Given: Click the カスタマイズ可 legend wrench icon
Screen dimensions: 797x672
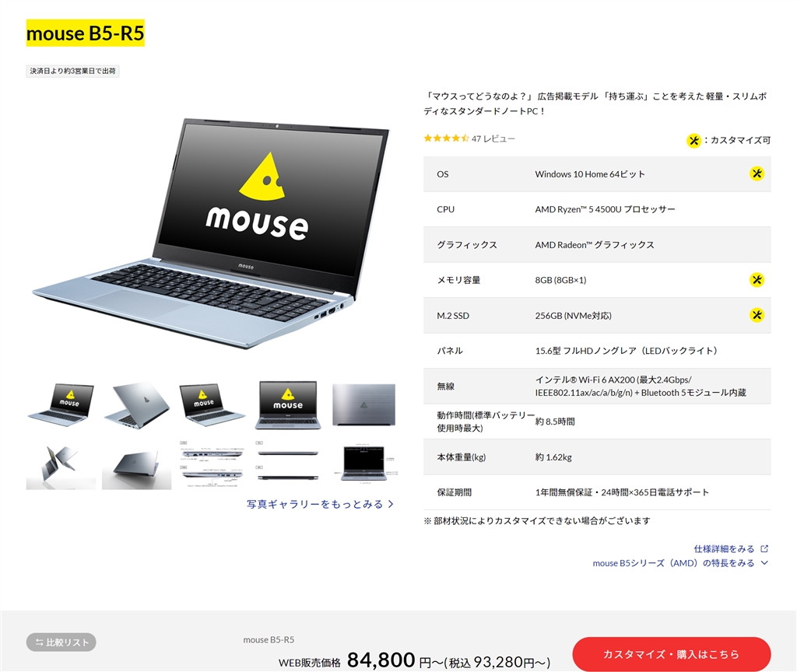Looking at the screenshot, I should point(693,141).
